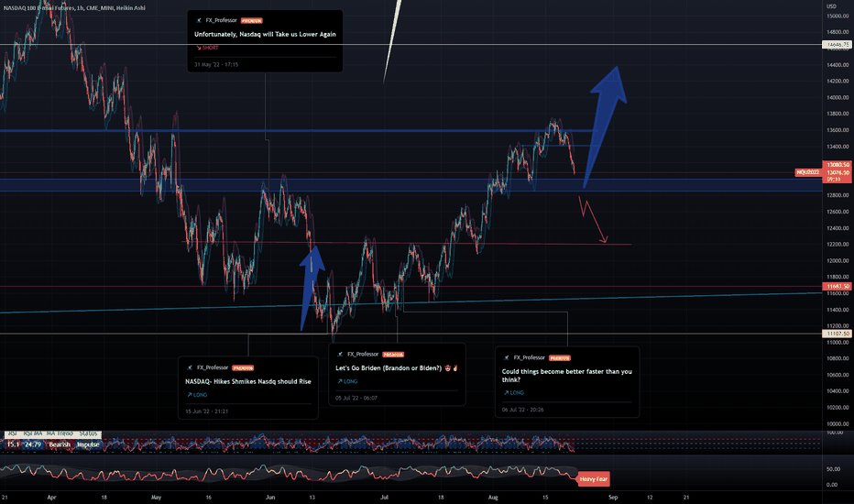Click the LONG arrow icon in the Could things become better card
The image size is (854, 504).
(x=506, y=392)
